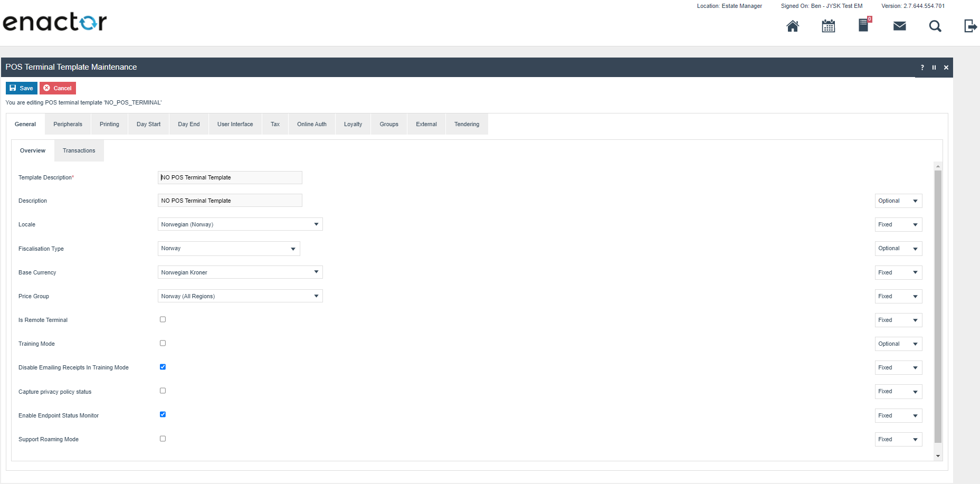The height and width of the screenshot is (484, 980).
Task: Click the sign out icon
Action: [970, 26]
